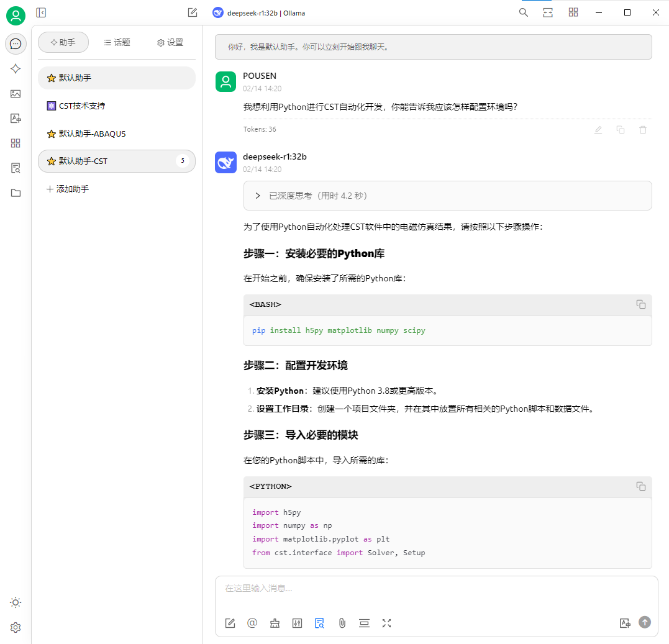
Task: Select the 默认助手-ABAQUS assistant
Action: [x=92, y=134]
